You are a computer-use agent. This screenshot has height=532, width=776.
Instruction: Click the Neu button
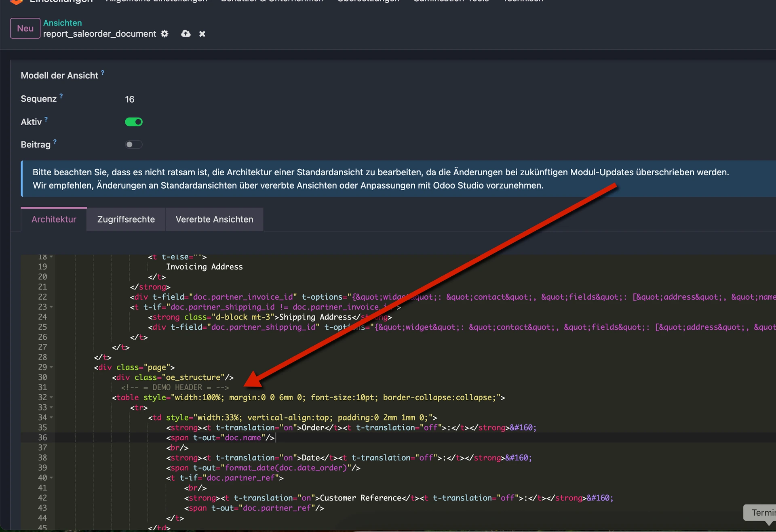(x=25, y=28)
